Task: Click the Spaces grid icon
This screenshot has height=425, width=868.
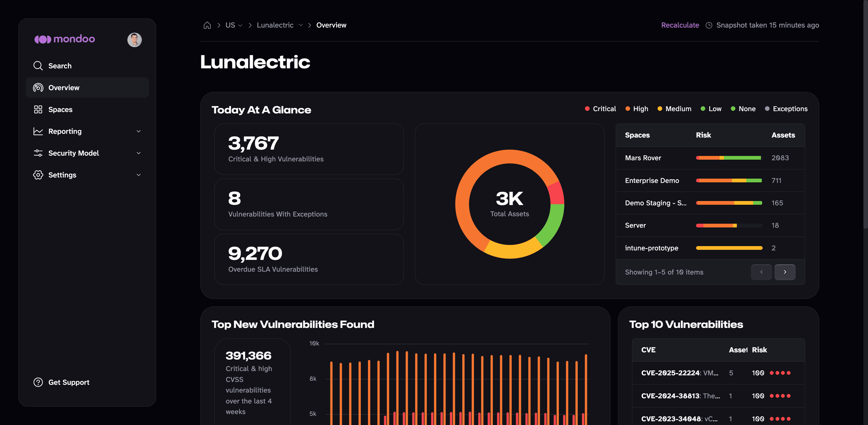Action: [38, 109]
